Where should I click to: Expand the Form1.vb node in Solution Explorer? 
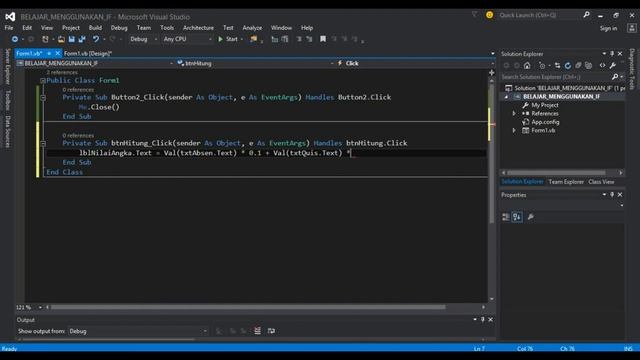tap(514, 131)
